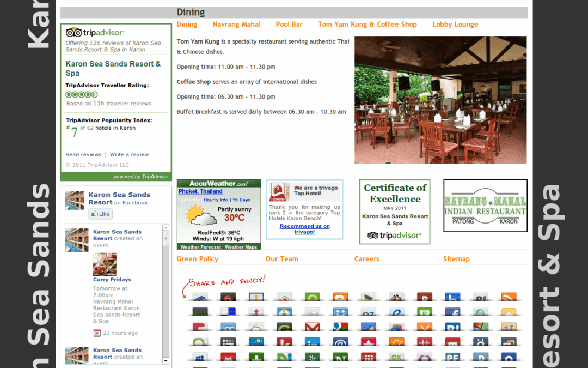Subscribe with the orange RSS icon
The height and width of the screenshot is (368, 588).
509,297
